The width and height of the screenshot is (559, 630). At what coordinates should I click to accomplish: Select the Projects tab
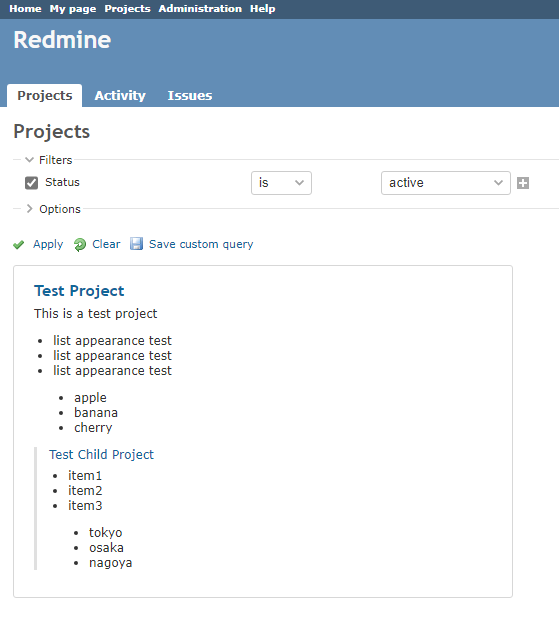point(45,96)
